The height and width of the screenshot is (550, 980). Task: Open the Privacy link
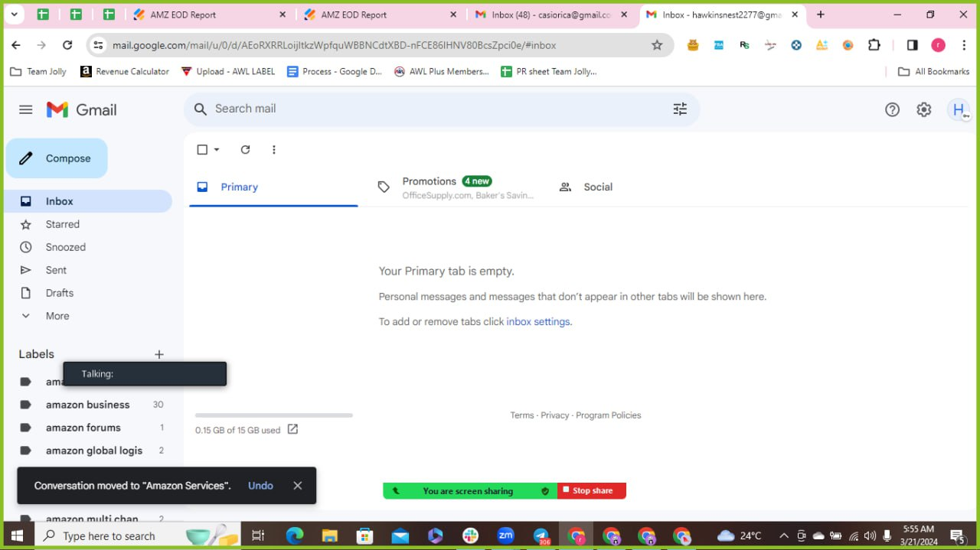click(x=555, y=415)
